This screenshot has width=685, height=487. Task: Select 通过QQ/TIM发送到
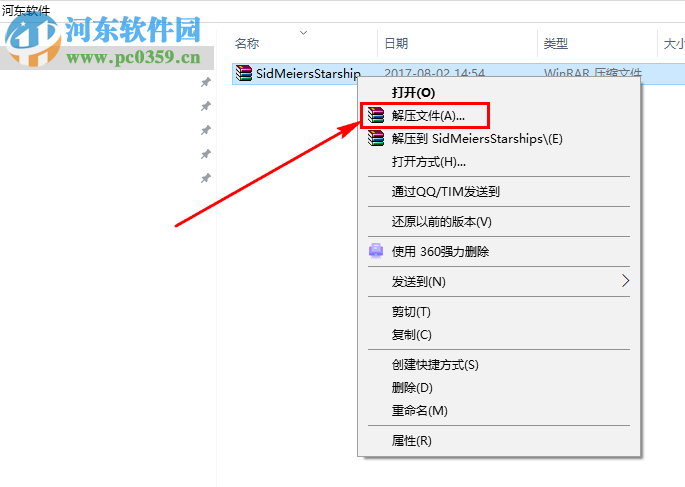(446, 192)
